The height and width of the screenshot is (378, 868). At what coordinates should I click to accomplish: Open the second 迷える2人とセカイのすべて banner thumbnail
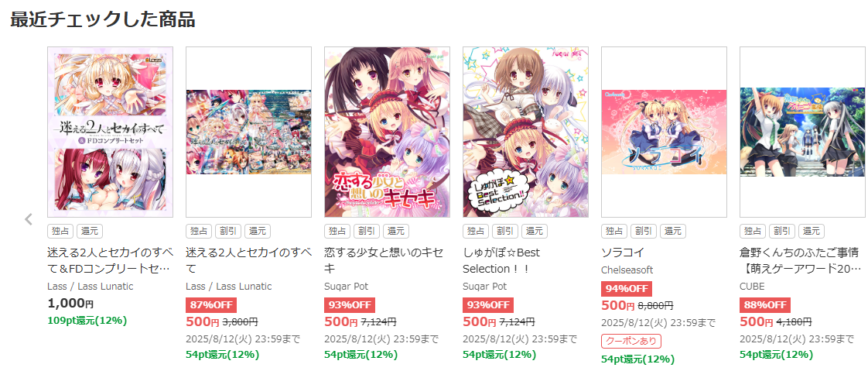(248, 132)
